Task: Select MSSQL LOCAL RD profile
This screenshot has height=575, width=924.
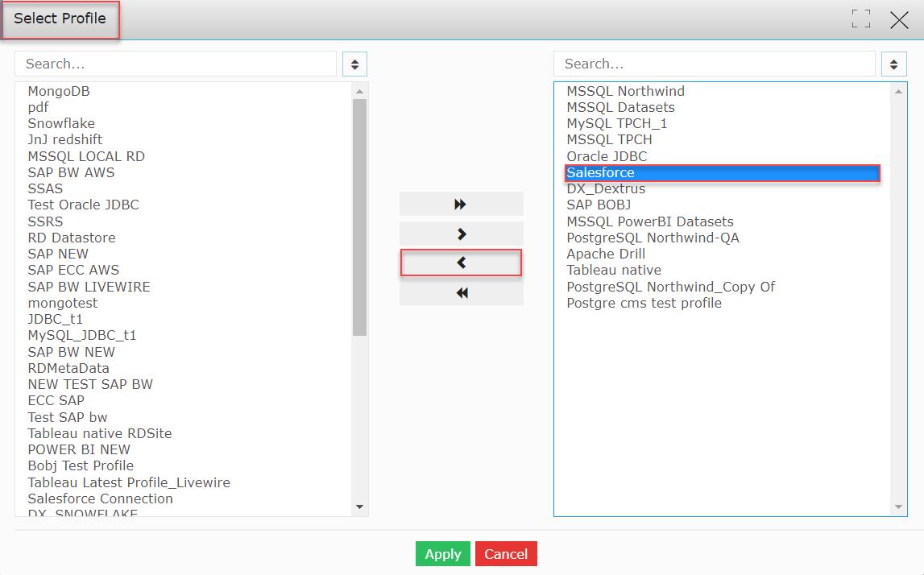Action: point(86,156)
